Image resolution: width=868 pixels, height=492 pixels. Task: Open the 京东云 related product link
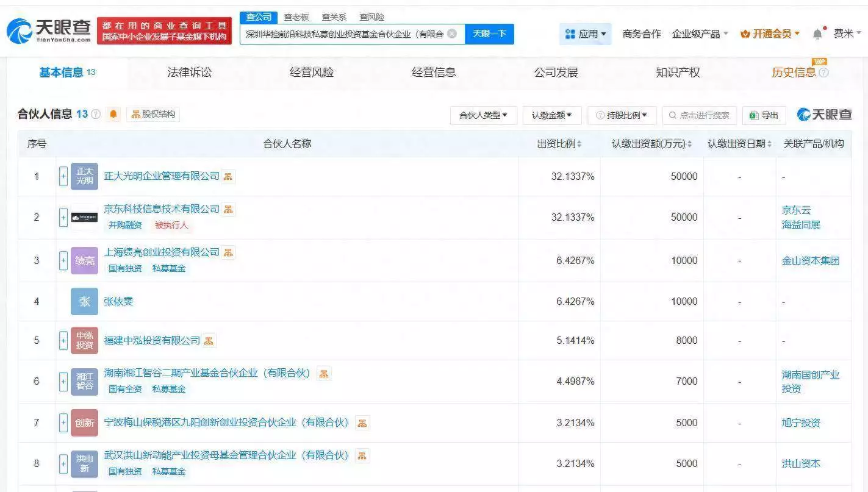tap(797, 210)
